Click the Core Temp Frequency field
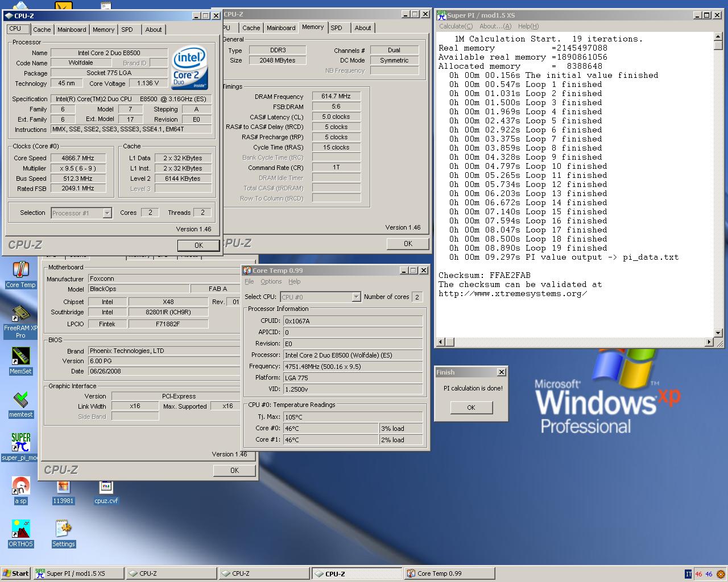This screenshot has height=582, width=728. click(353, 367)
